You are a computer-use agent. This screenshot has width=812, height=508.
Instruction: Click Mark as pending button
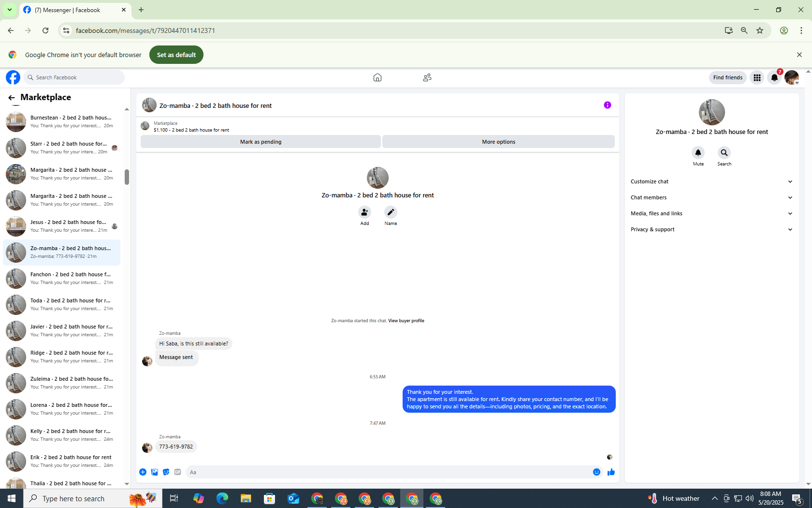tap(261, 142)
